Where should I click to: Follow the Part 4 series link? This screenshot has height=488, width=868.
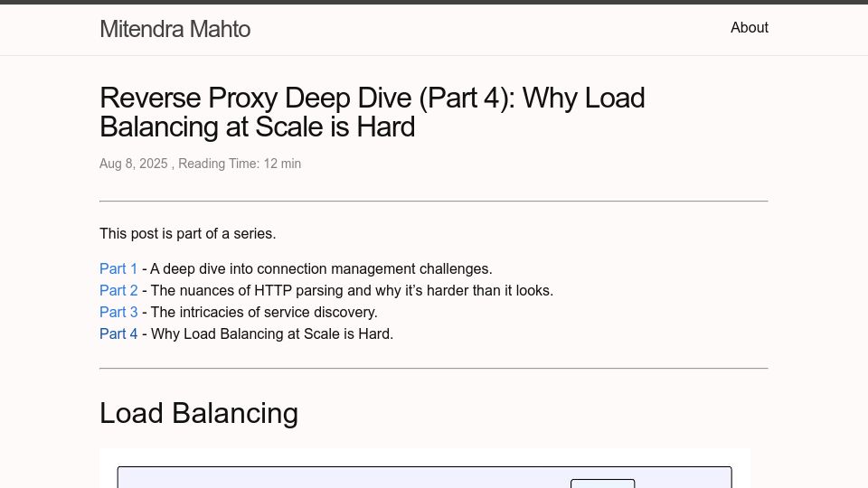pos(118,333)
